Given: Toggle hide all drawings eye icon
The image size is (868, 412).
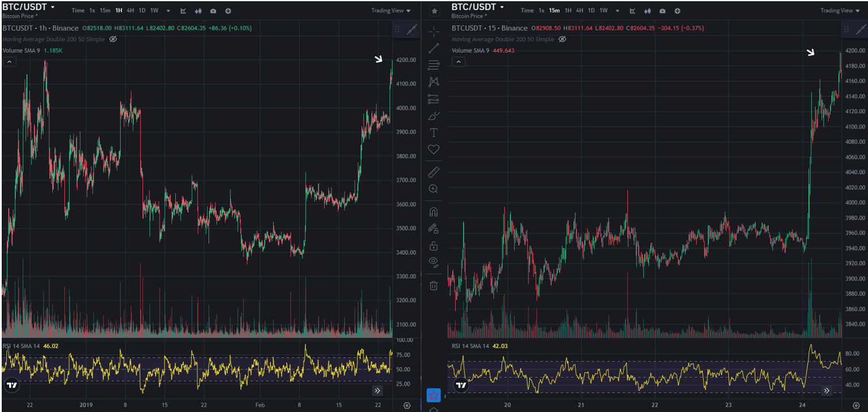Looking at the screenshot, I should [434, 263].
